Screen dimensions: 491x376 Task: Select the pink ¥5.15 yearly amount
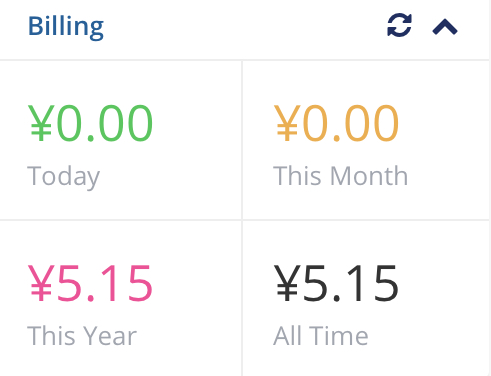click(90, 283)
